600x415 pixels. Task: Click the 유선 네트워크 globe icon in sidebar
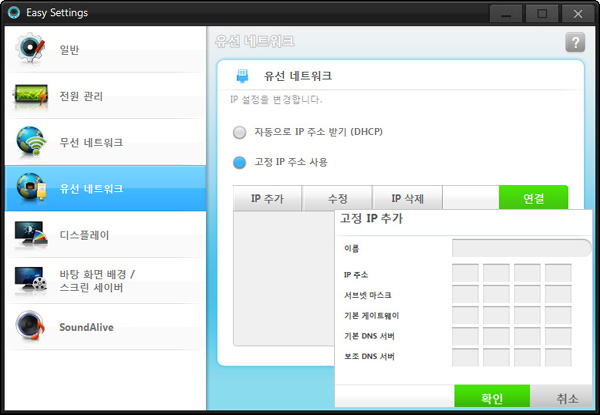pos(31,189)
